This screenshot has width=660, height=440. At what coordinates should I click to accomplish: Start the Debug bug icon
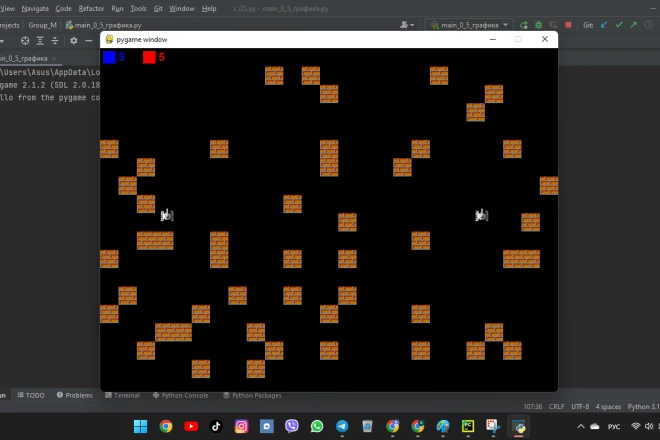(x=538, y=25)
